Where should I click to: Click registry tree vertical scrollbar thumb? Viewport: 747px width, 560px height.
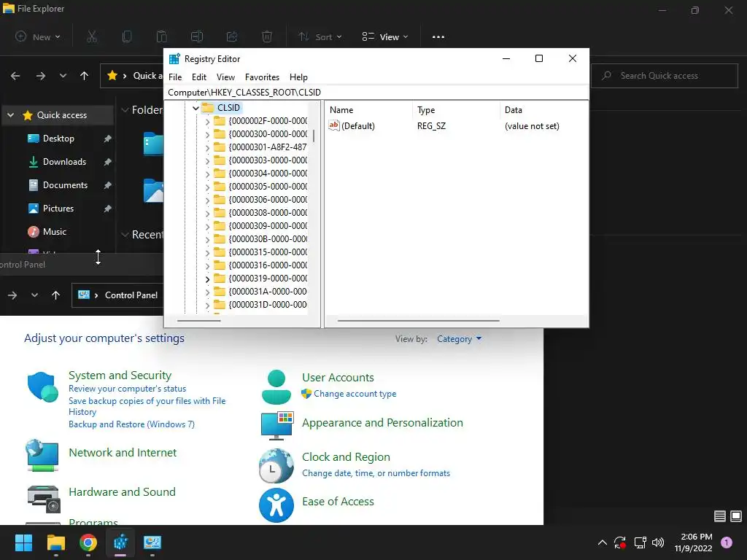click(314, 136)
